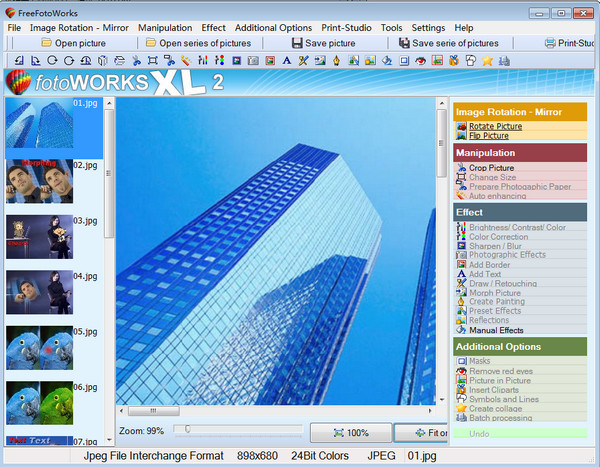Open the Effect menu
Viewport: 600px width, 467px height.
(x=213, y=27)
